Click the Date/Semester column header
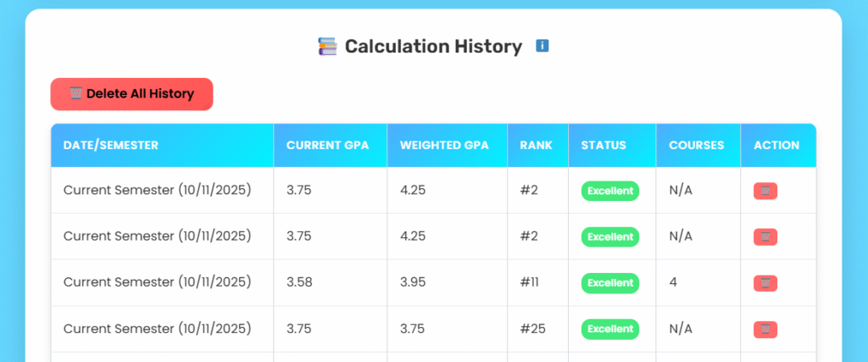The height and width of the screenshot is (362, 868). click(111, 145)
